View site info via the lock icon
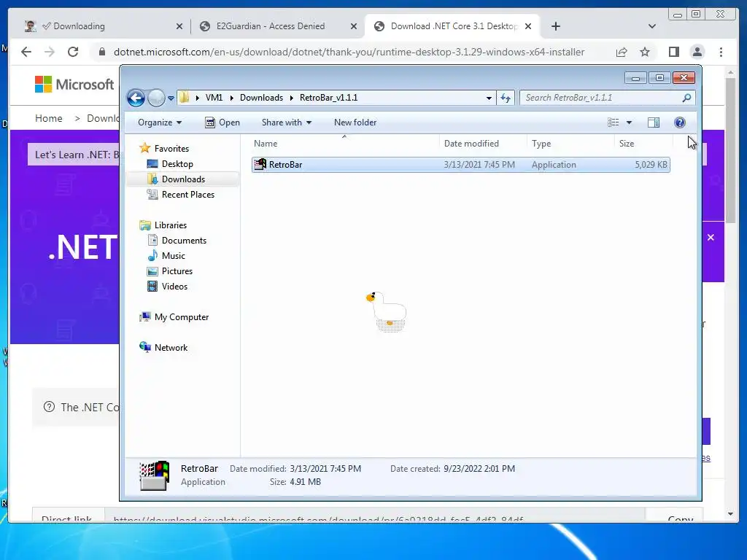This screenshot has width=747, height=560. [x=101, y=52]
